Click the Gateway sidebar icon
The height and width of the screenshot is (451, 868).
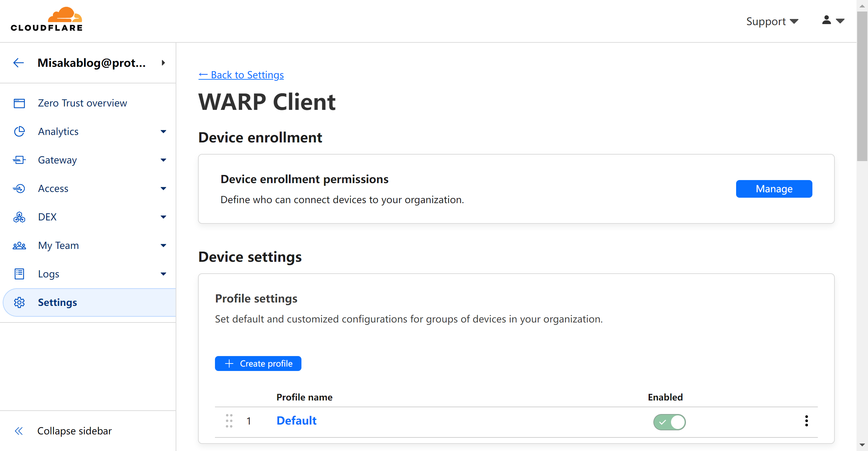coord(19,160)
